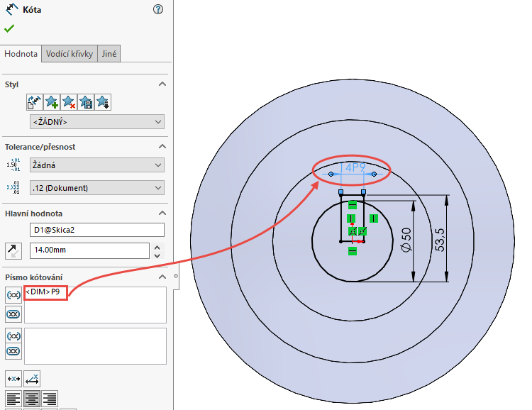Save a style icon
Screen dimensions: 532x410
86,102
